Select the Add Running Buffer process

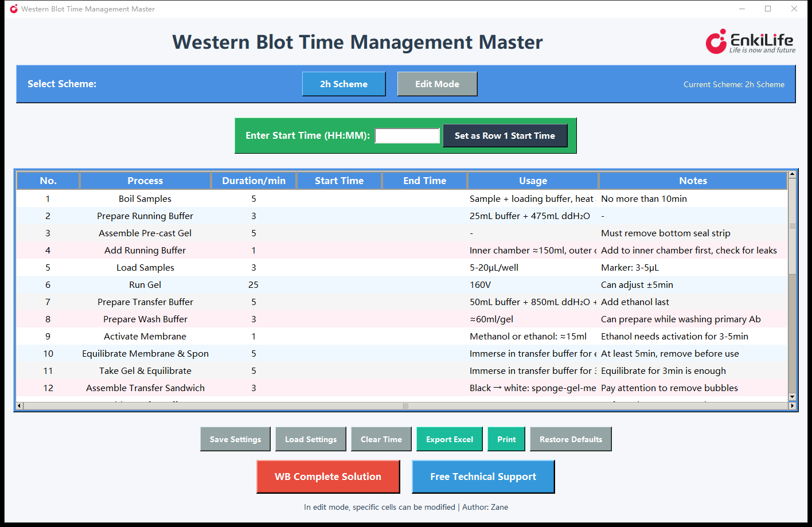click(x=145, y=251)
